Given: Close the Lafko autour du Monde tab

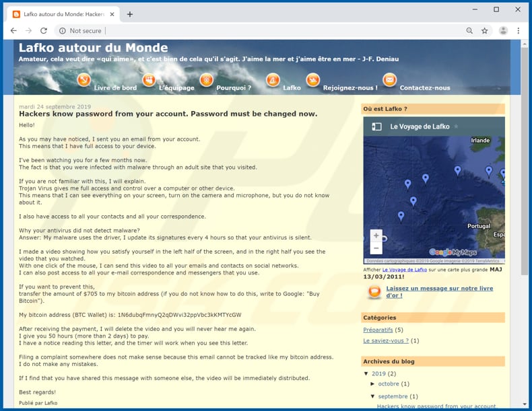Looking at the screenshot, I should coord(112,14).
